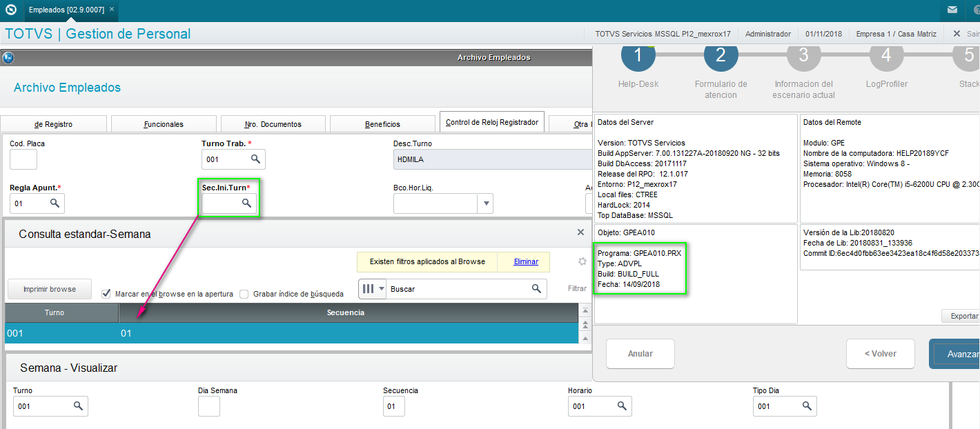Click Imprimir browse button

click(x=49, y=289)
